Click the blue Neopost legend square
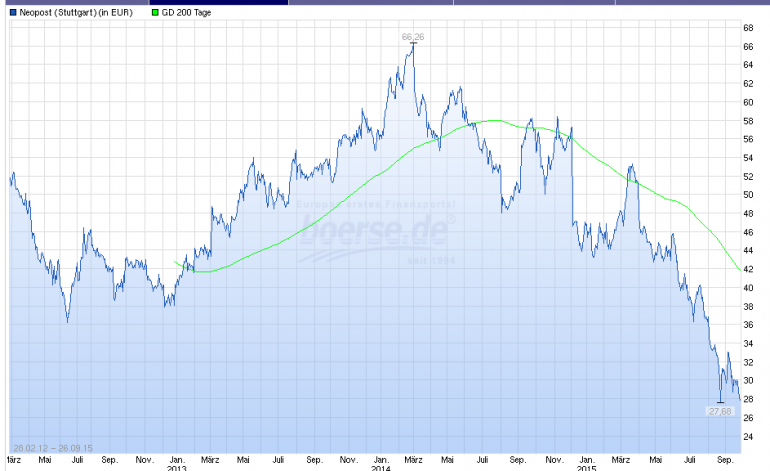The image size is (770, 471). tap(13, 12)
